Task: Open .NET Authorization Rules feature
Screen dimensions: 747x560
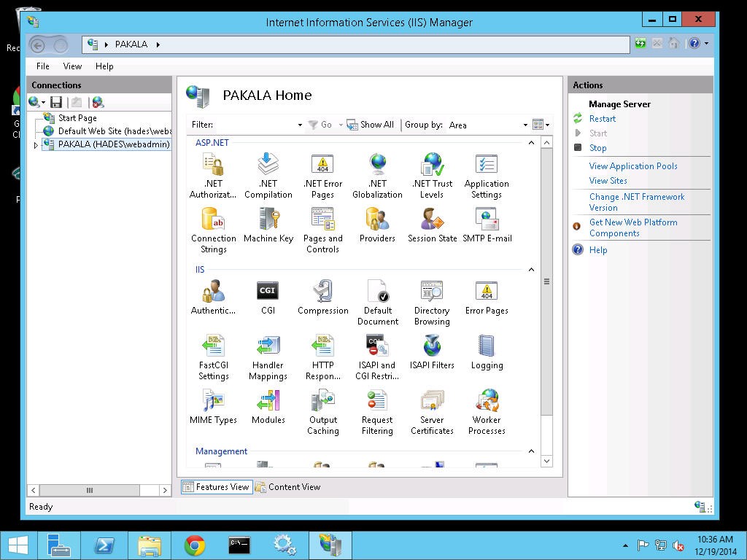Action: point(213,176)
